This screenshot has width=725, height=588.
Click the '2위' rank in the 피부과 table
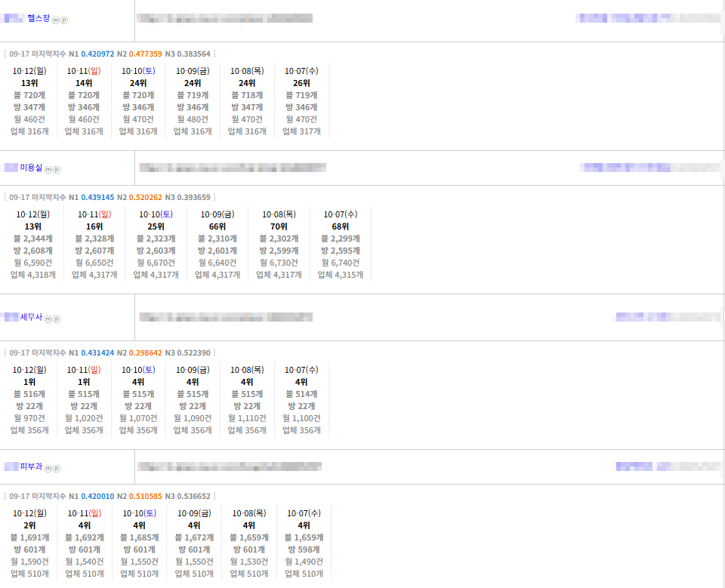(29, 525)
